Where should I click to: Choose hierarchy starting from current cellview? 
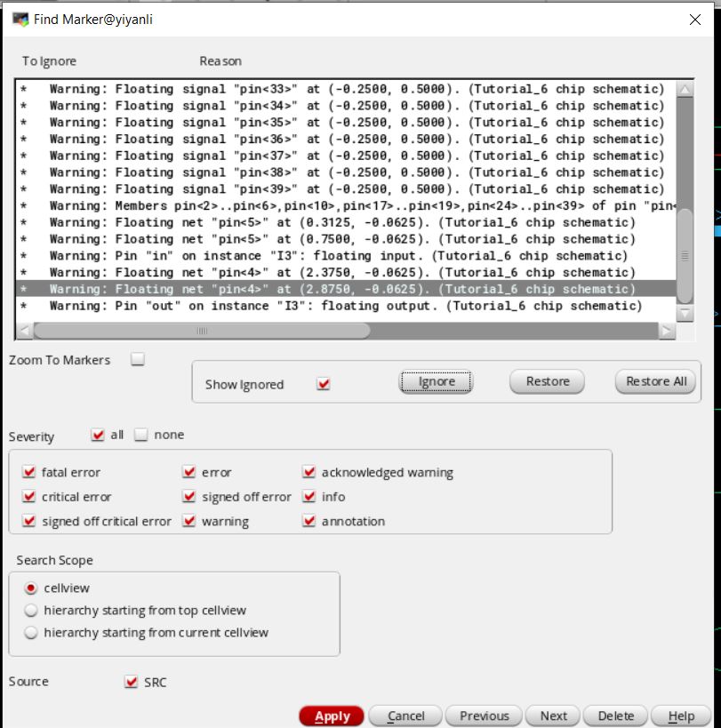(32, 633)
